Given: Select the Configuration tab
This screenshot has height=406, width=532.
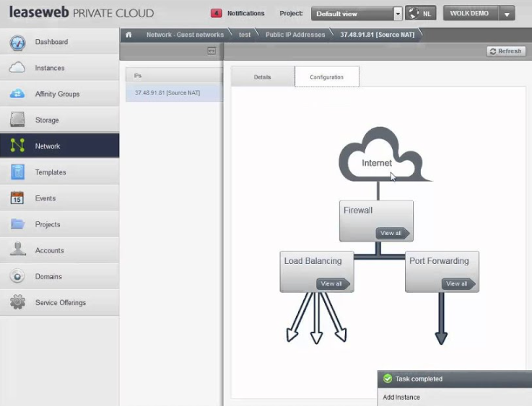Looking at the screenshot, I should coord(326,77).
